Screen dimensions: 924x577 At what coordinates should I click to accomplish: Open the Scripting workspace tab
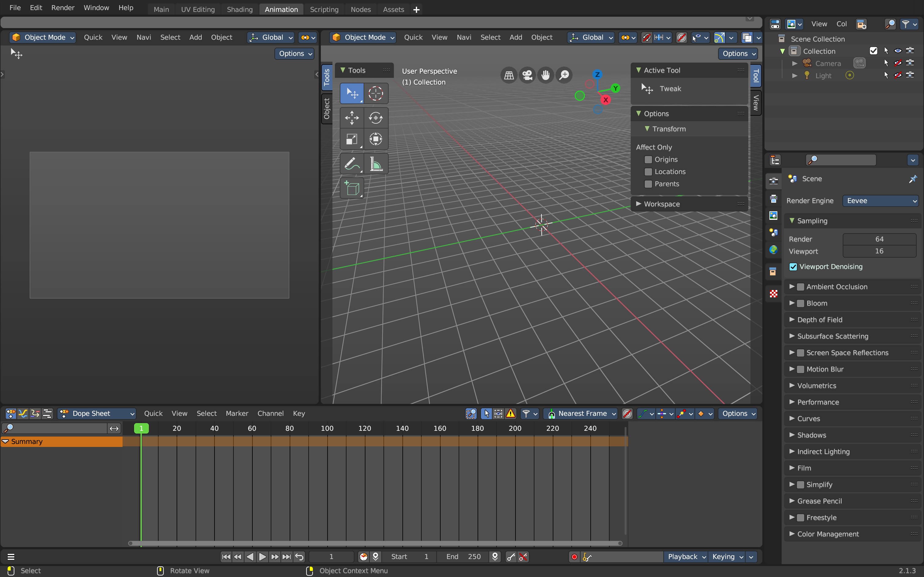pyautogui.click(x=324, y=9)
